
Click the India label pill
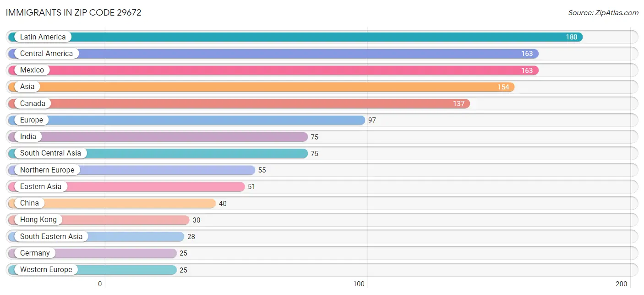[x=28, y=137]
